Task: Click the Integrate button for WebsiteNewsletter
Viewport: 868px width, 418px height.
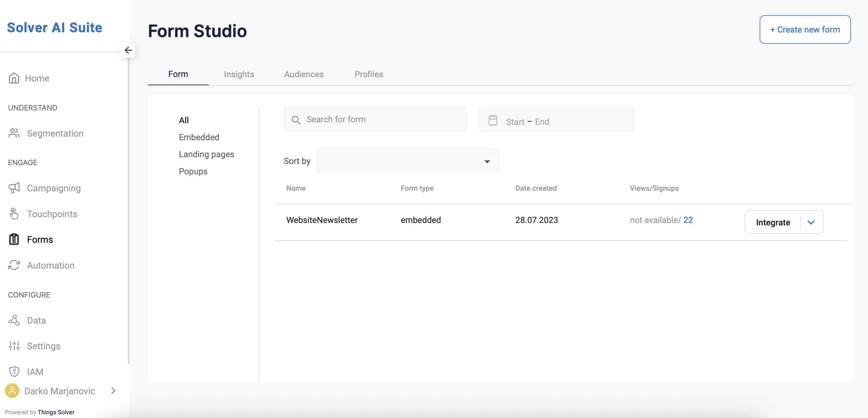Action: pyautogui.click(x=773, y=222)
